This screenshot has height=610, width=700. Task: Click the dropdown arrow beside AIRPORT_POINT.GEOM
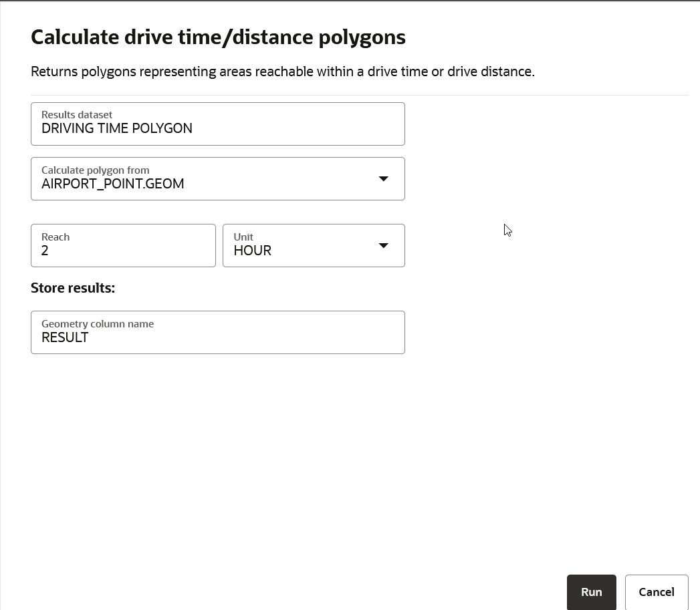click(x=383, y=178)
